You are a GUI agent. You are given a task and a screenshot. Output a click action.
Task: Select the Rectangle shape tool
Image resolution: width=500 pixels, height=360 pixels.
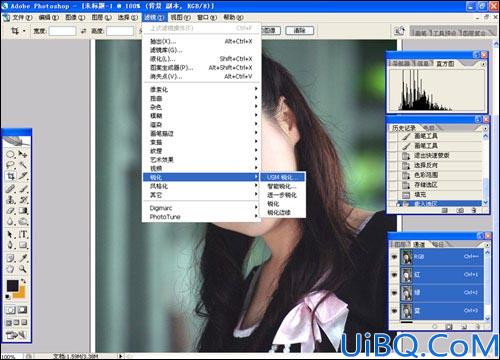pyautogui.click(x=23, y=245)
